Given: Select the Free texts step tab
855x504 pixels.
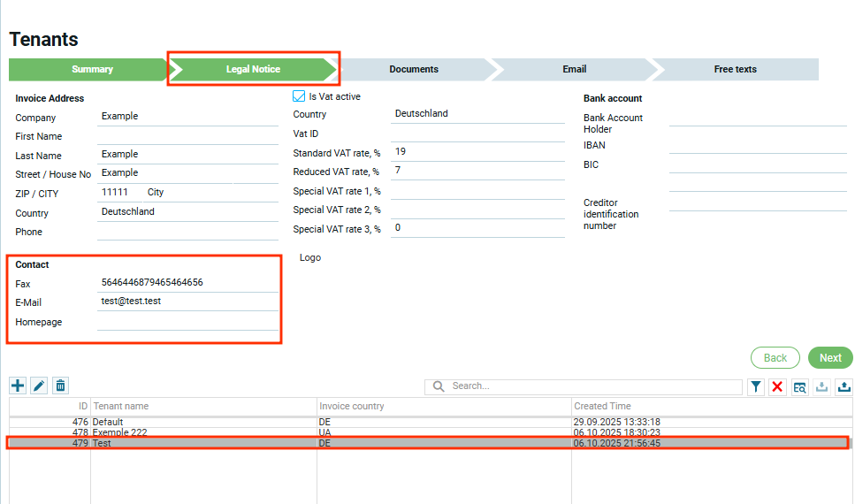Looking at the screenshot, I should tap(735, 69).
